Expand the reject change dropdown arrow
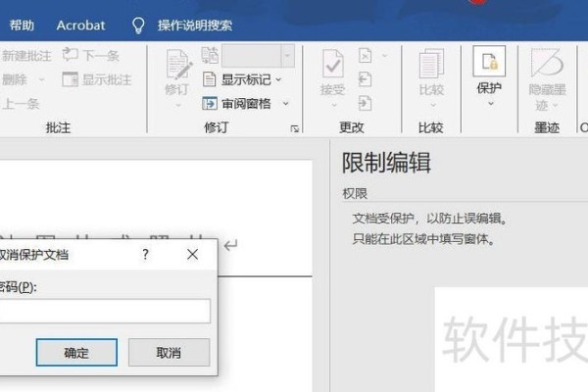Screen dimensions: 588x392 click(x=385, y=56)
